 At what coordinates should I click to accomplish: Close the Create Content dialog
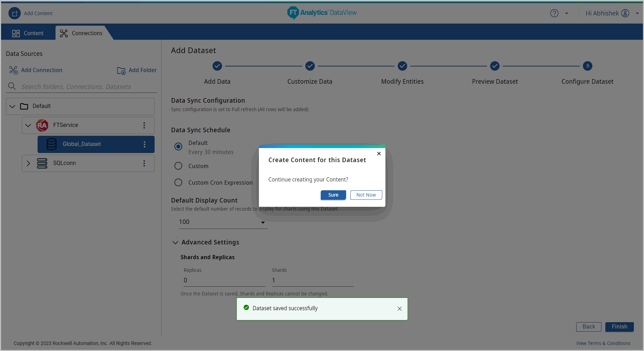click(x=379, y=153)
